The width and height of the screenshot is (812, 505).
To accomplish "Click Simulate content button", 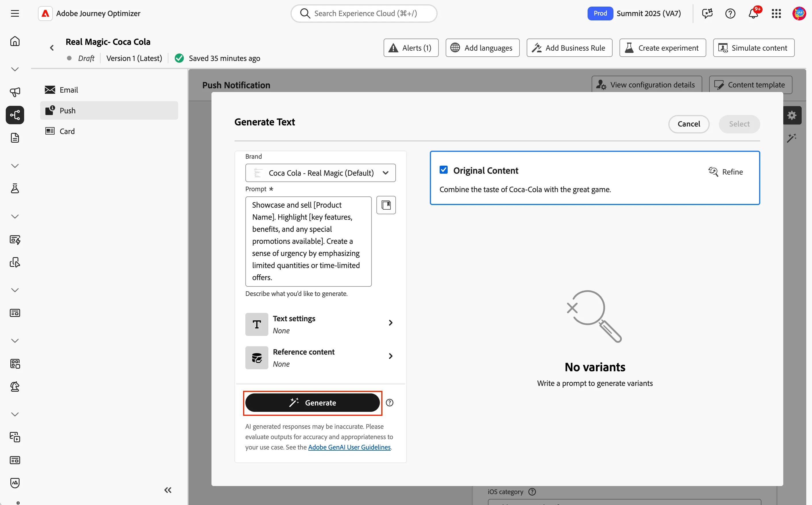I will (754, 48).
